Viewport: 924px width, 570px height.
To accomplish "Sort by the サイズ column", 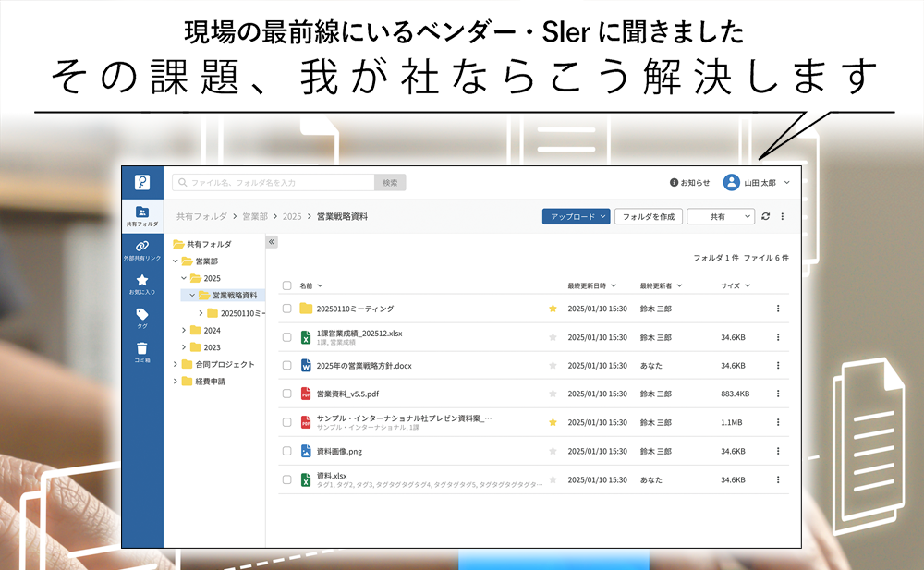I will pos(736,285).
